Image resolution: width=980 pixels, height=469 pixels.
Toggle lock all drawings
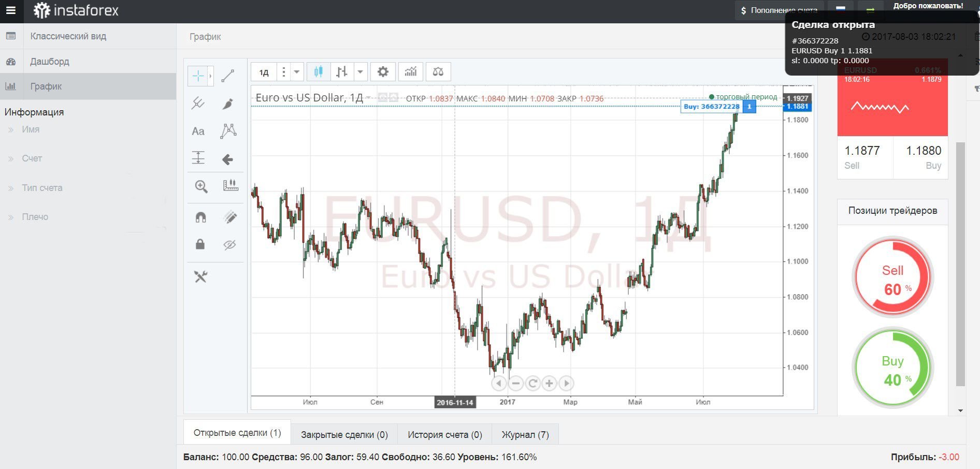coord(200,244)
